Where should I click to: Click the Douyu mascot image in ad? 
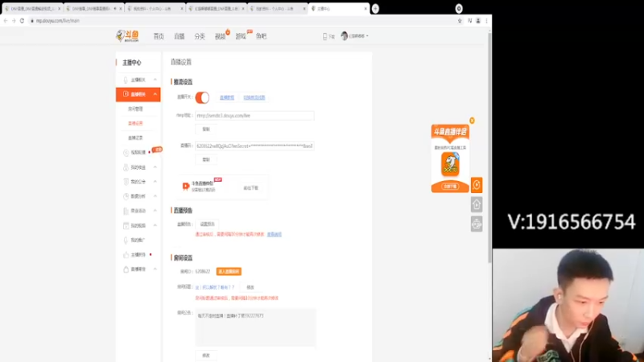[x=450, y=164]
